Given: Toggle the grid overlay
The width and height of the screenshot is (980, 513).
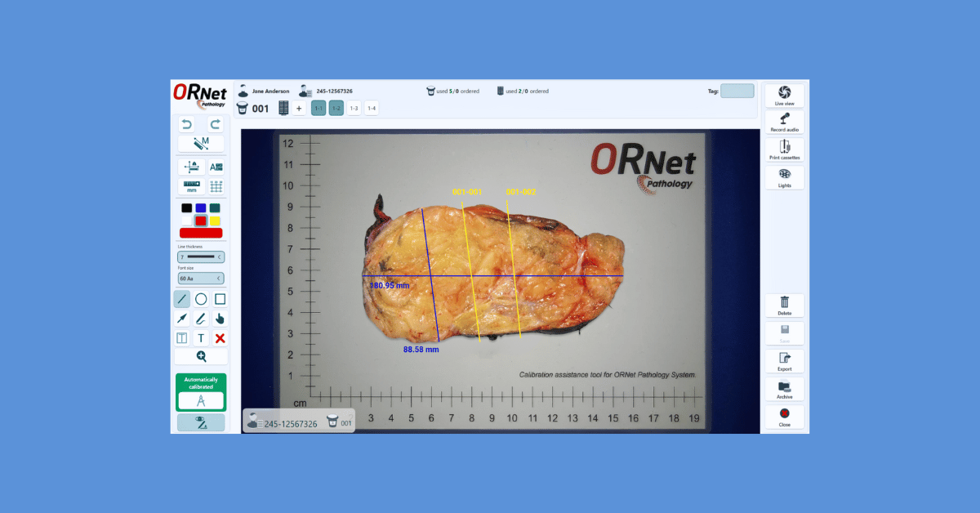Looking at the screenshot, I should pos(216,187).
